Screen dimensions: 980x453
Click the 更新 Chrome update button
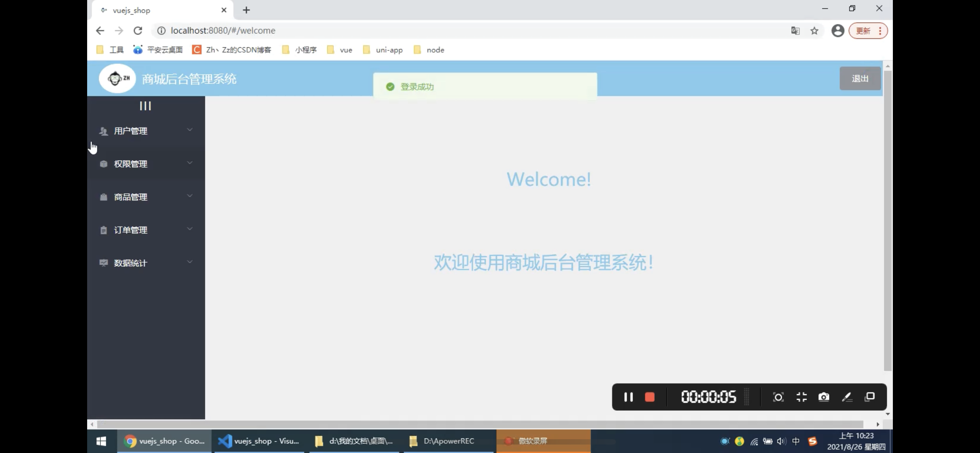click(868, 31)
